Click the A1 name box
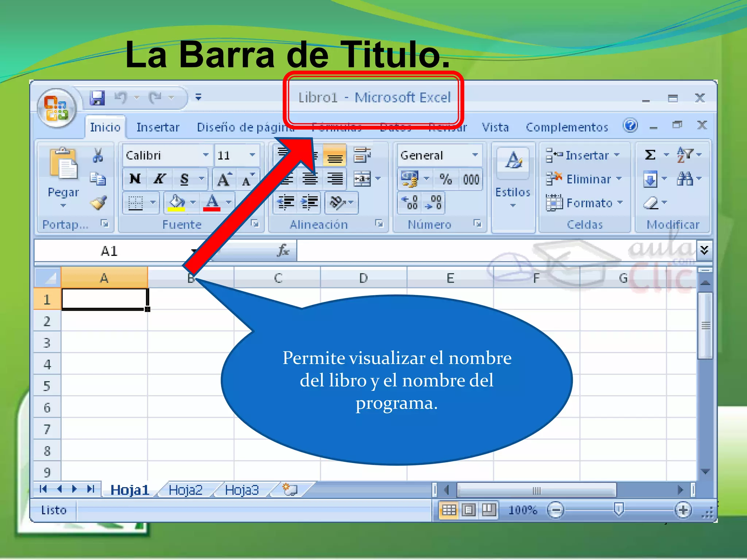The image size is (747, 560). (x=109, y=251)
